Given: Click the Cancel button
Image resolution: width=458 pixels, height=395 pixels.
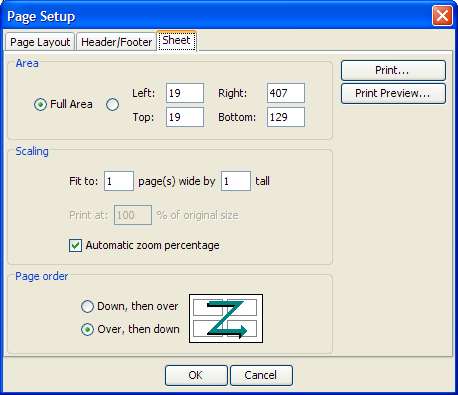Looking at the screenshot, I should 261,375.
